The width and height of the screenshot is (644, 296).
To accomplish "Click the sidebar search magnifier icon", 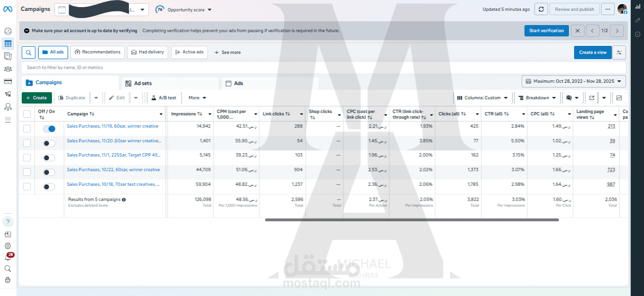I will [8, 269].
